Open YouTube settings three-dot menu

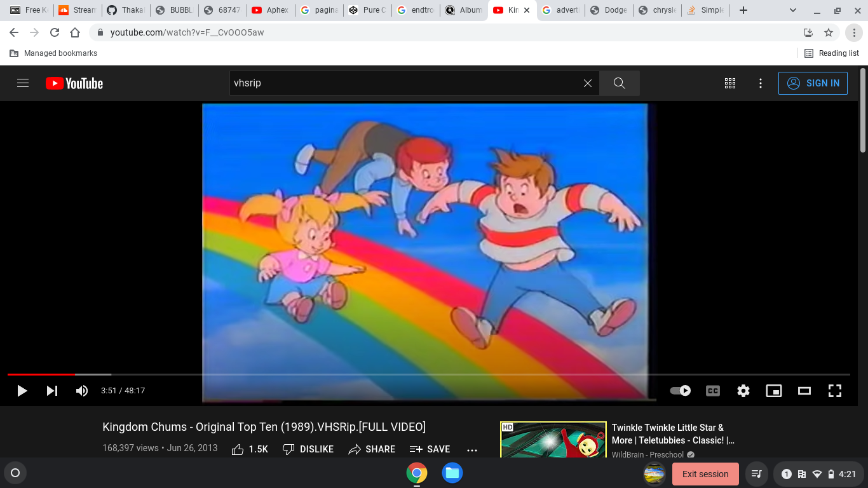click(x=761, y=83)
